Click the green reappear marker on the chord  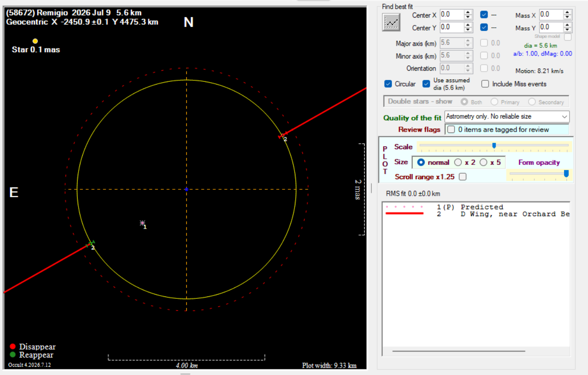tap(92, 243)
